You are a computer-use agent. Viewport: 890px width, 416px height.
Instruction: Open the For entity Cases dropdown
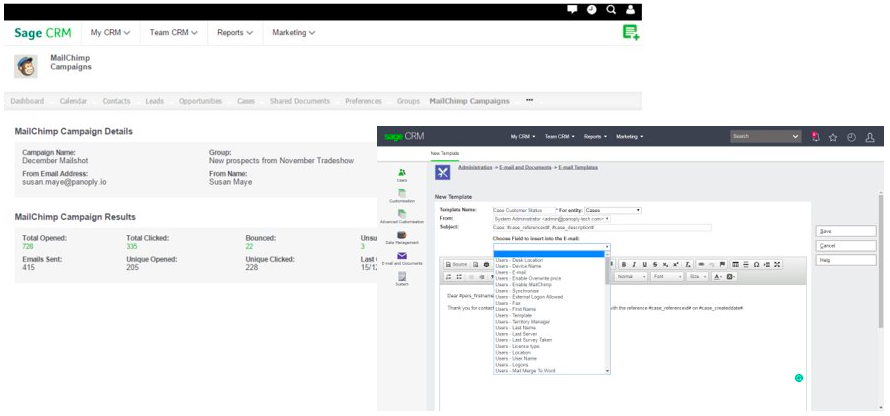tap(613, 210)
